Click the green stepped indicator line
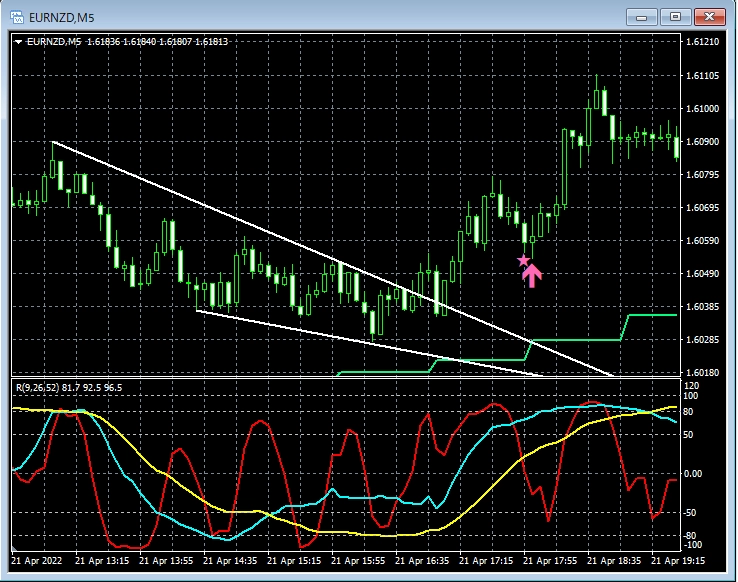 [580, 340]
